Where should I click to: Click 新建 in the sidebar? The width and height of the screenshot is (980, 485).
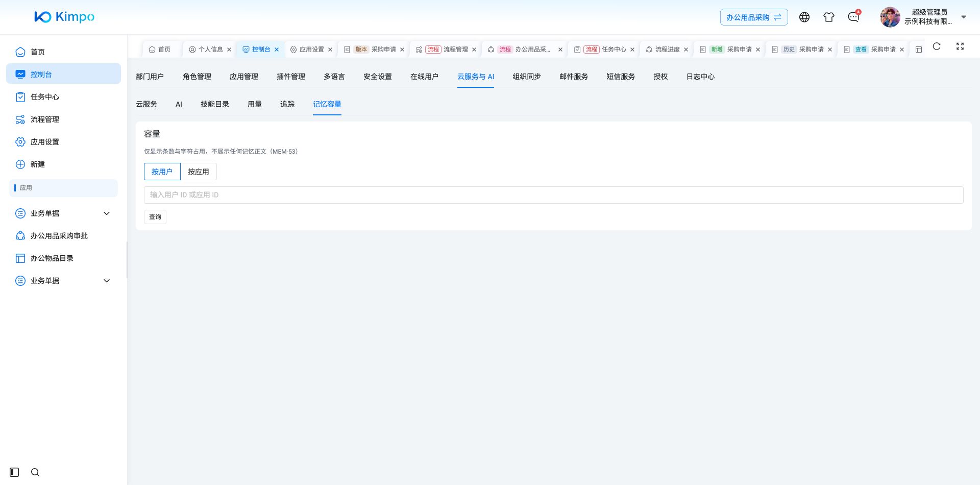[64, 164]
